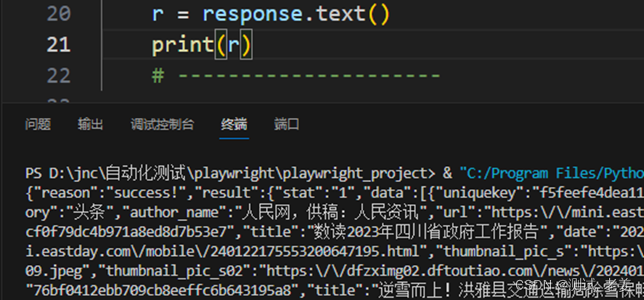The image size is (644, 300).
Task: Click line number 20 in gutter
Action: pyautogui.click(x=59, y=14)
